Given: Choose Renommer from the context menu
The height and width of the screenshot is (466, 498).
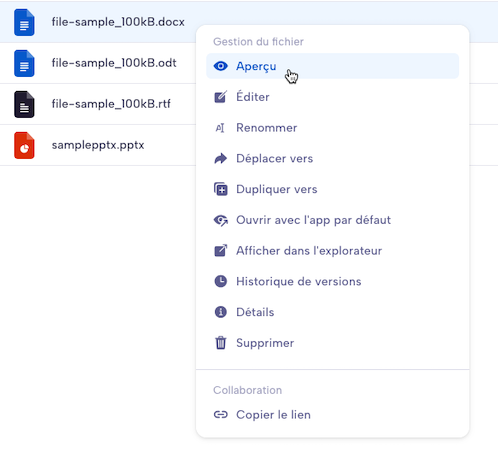Looking at the screenshot, I should click(333, 128).
